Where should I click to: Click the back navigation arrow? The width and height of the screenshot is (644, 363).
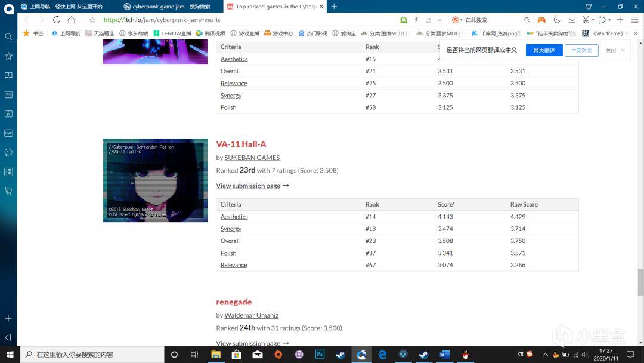coord(27,20)
